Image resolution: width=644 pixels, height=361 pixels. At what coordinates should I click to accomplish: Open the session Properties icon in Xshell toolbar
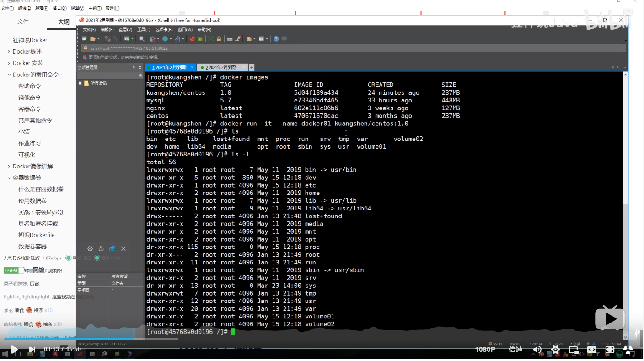point(127,39)
